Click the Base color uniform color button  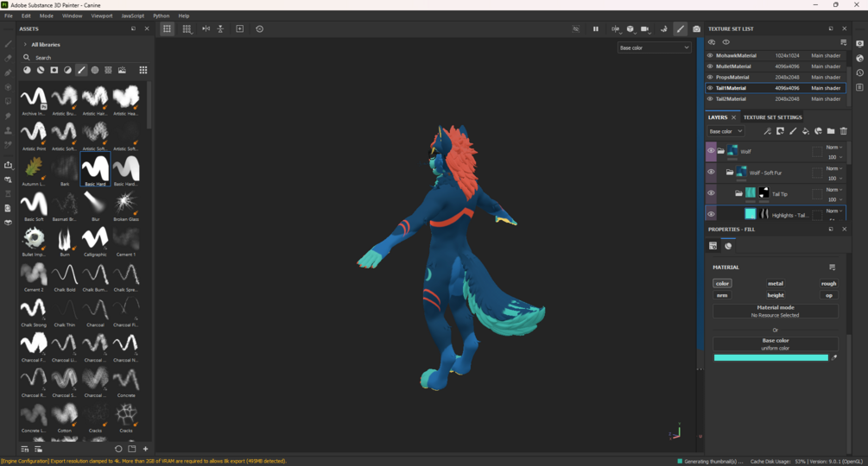[775, 343]
